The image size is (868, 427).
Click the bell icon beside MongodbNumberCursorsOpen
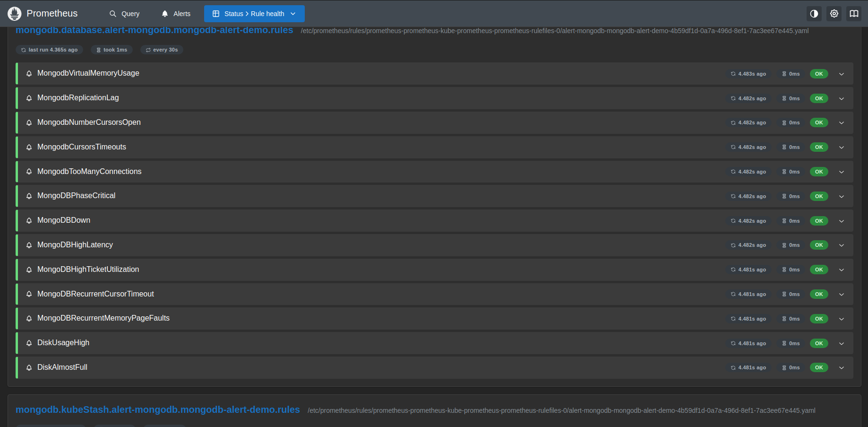pyautogui.click(x=29, y=123)
